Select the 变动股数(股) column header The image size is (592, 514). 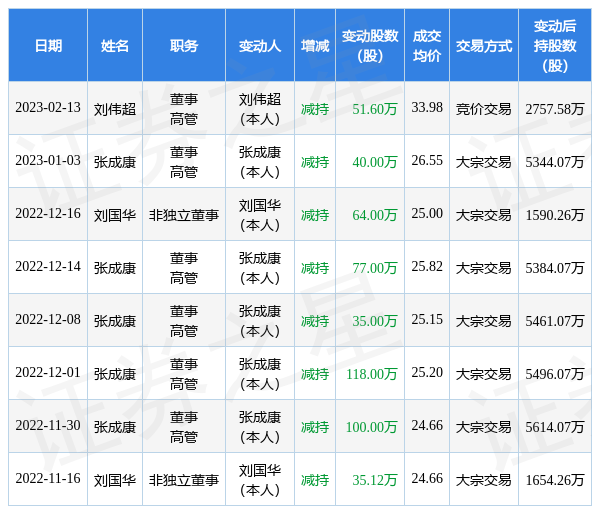370,46
